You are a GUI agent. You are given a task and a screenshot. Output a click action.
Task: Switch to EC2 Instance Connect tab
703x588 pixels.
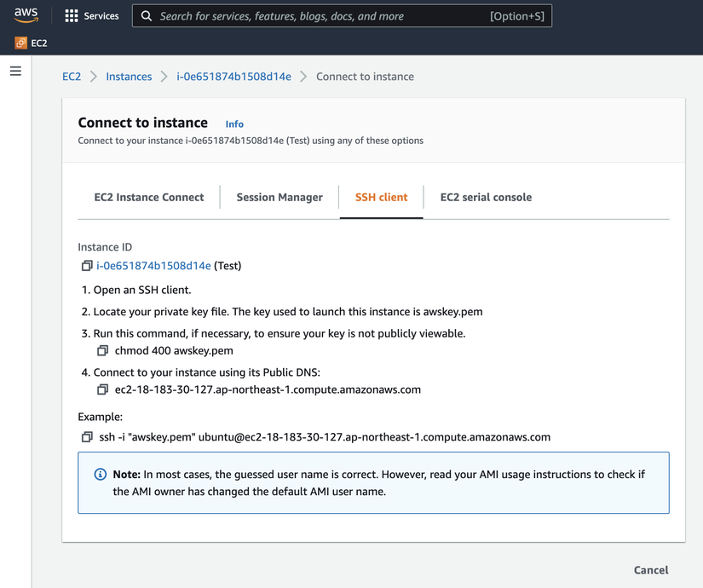[x=149, y=197]
